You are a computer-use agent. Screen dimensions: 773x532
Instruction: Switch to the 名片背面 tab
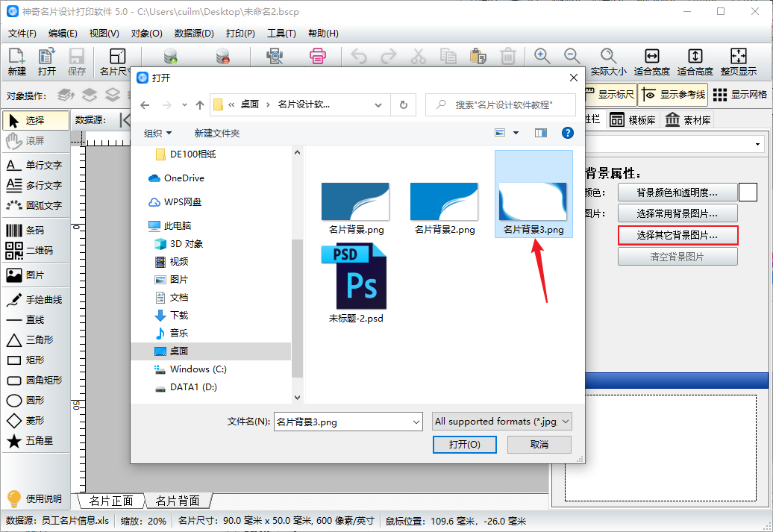coord(178,501)
